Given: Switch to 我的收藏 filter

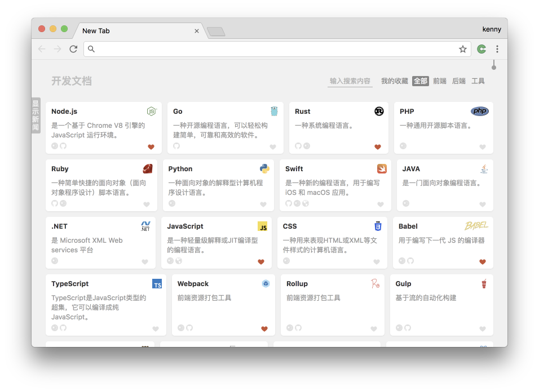Looking at the screenshot, I should [394, 81].
